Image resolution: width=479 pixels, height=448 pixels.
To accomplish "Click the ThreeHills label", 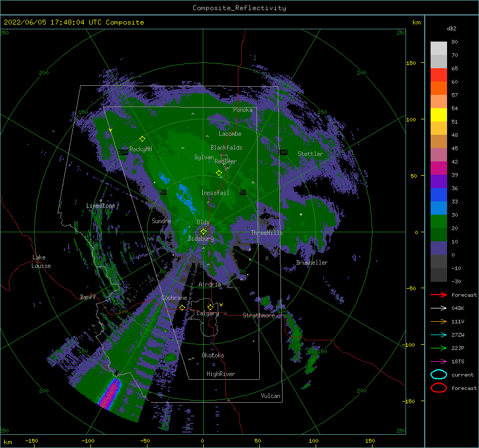I will [267, 233].
